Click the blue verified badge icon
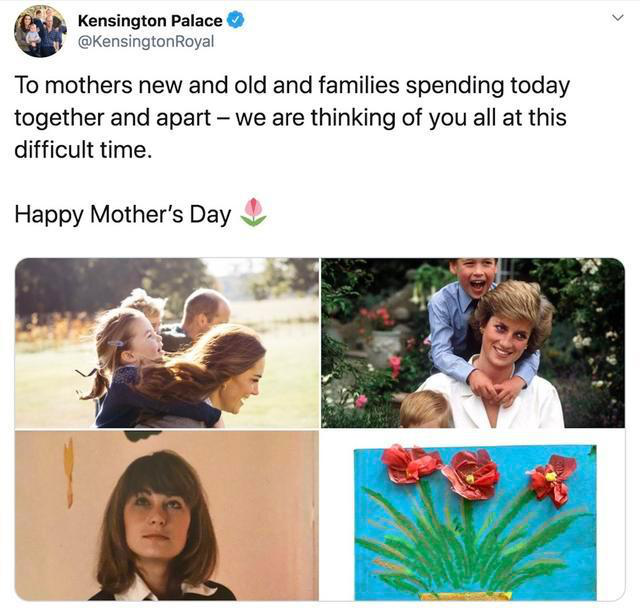 [x=236, y=20]
